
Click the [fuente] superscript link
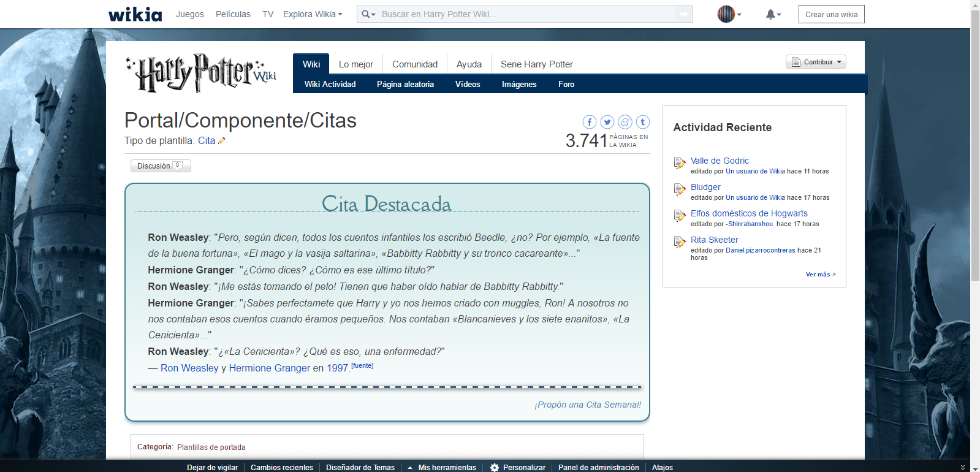coord(362,365)
